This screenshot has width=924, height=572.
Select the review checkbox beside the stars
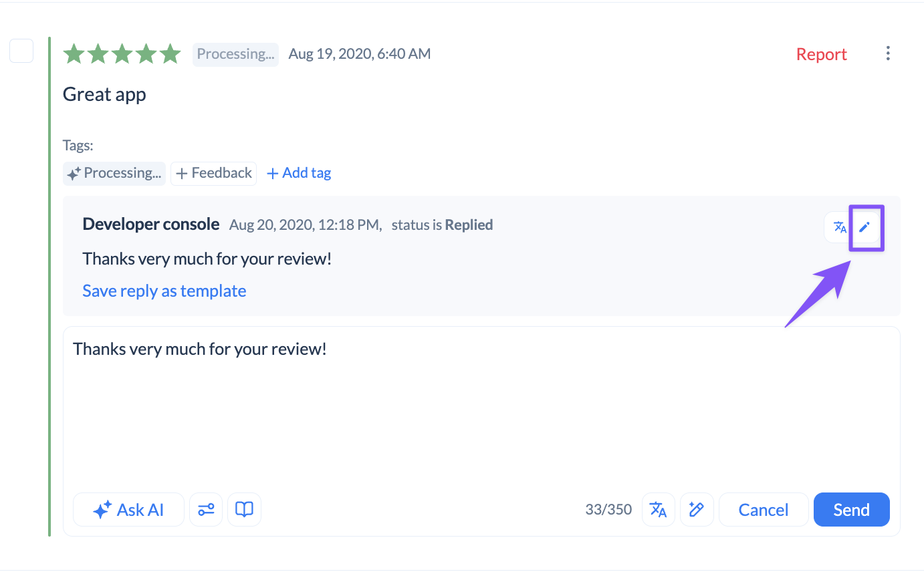tap(21, 51)
